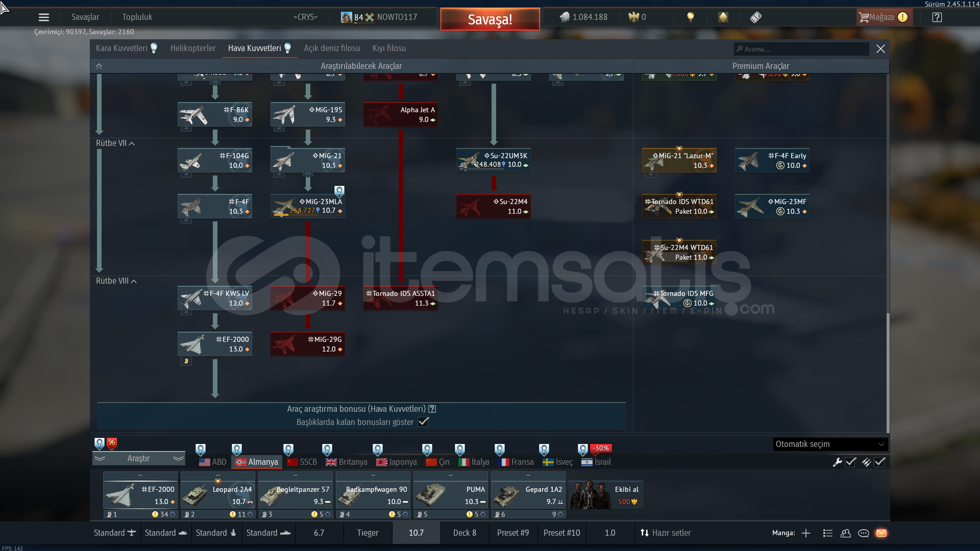The height and width of the screenshot is (551, 980).
Task: Click the -30% discount tag over İsrail
Action: pos(601,448)
